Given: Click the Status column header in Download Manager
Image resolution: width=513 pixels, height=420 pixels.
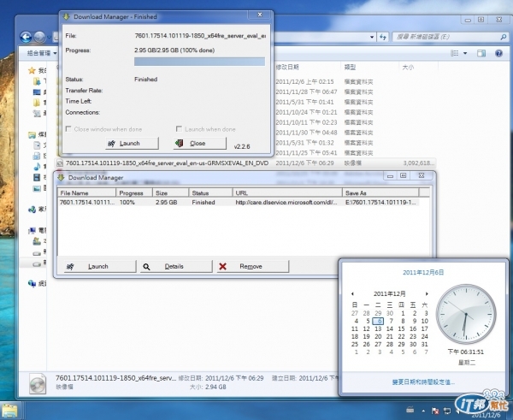Looking at the screenshot, I should (210, 192).
